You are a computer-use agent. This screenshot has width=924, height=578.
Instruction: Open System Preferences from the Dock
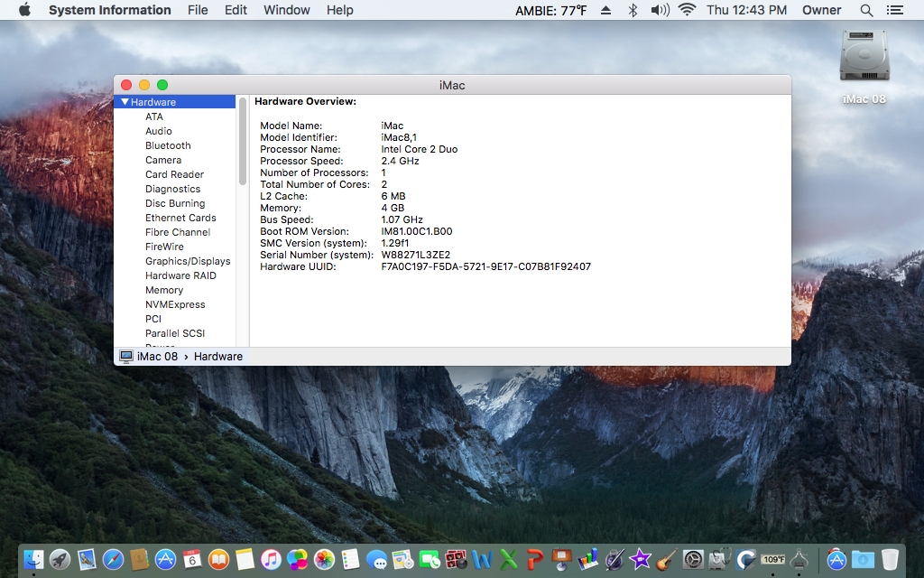click(693, 558)
